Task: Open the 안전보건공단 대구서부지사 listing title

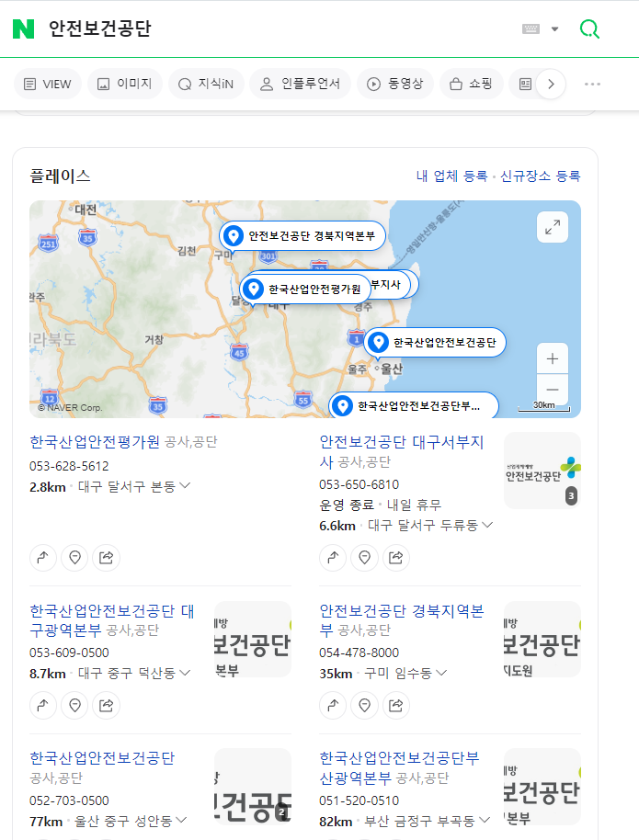Action: [402, 451]
